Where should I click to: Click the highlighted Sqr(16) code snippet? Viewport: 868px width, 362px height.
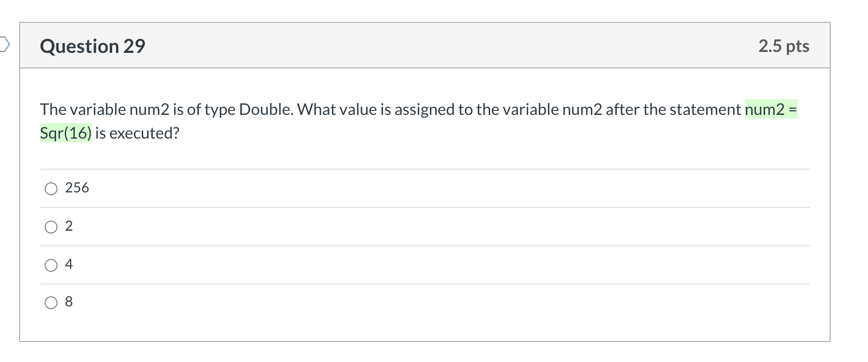[x=65, y=133]
